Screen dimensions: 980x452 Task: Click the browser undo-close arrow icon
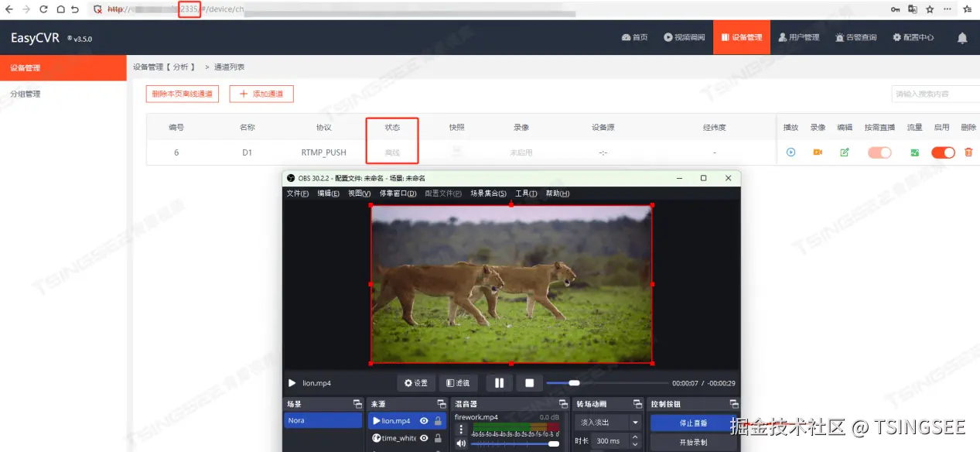[x=75, y=9]
